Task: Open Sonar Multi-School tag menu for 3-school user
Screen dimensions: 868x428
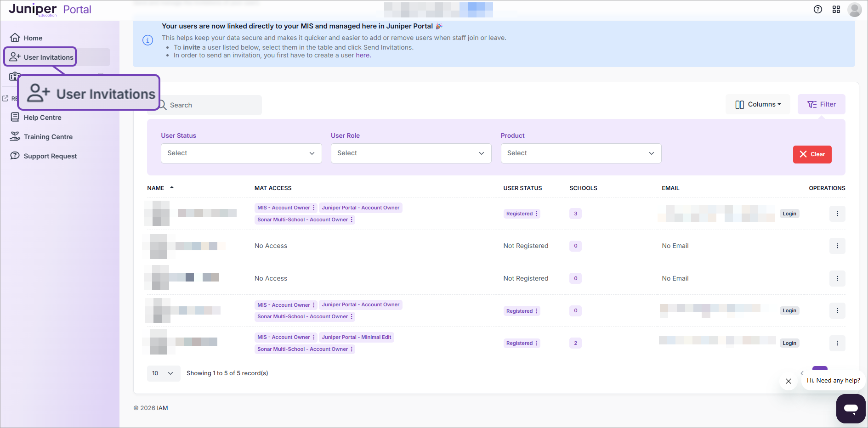Action: point(352,220)
